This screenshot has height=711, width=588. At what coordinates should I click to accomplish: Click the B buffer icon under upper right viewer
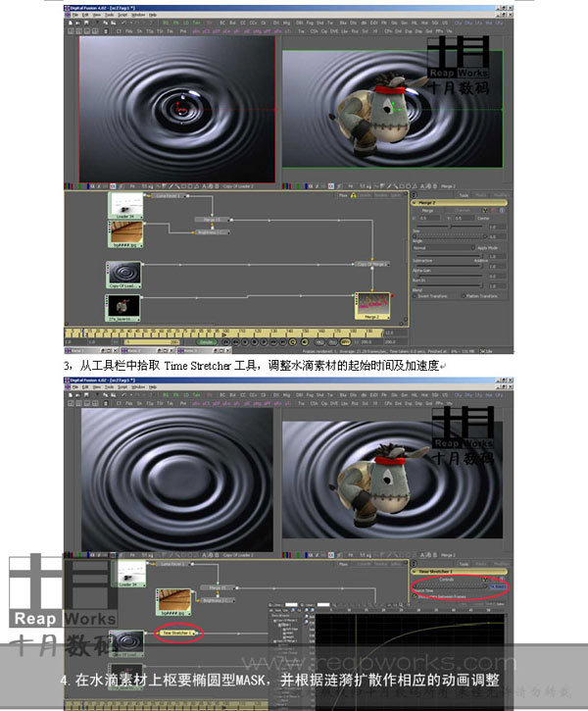[433, 186]
